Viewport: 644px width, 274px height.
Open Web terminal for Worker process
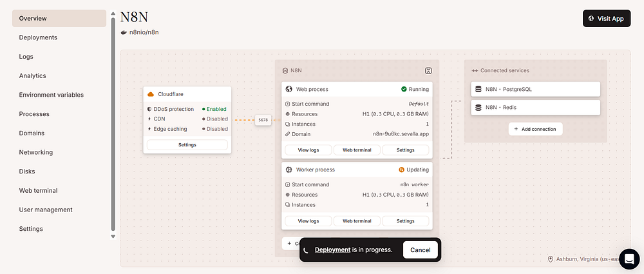point(357,220)
